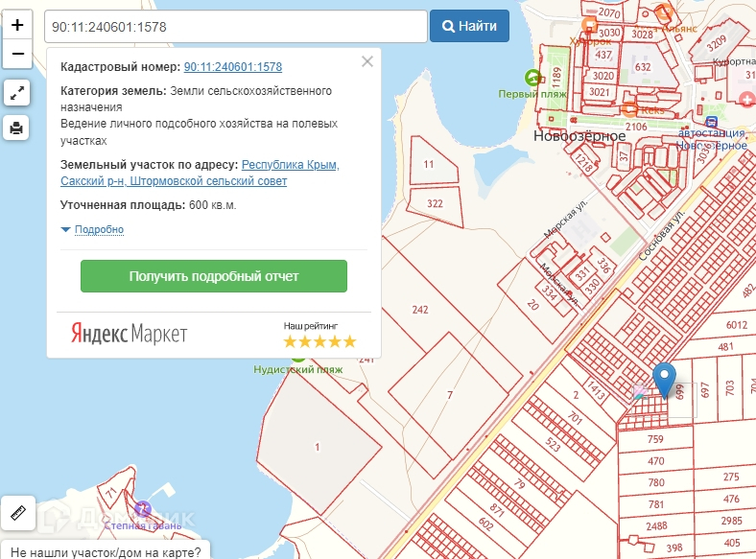The height and width of the screenshot is (559, 756).
Task: Click the cadastral number search field
Action: [x=235, y=27]
